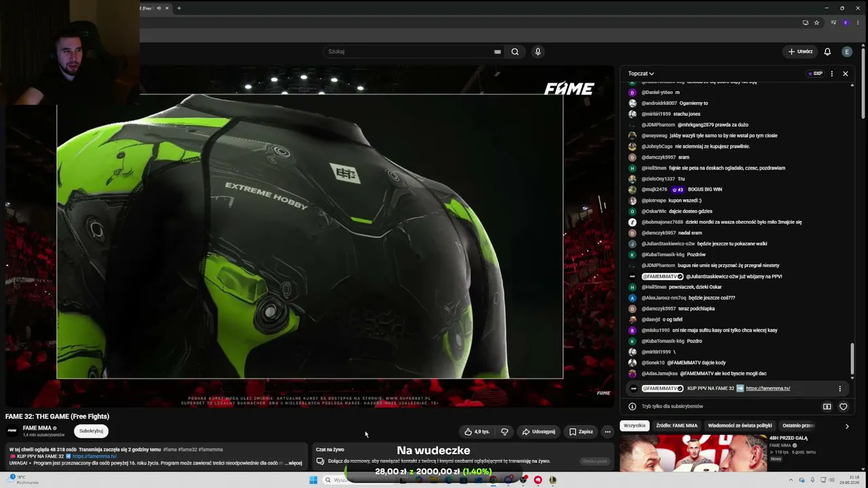Click the @JDMPhantom message about bugus
The image size is (868, 488).
point(704,266)
